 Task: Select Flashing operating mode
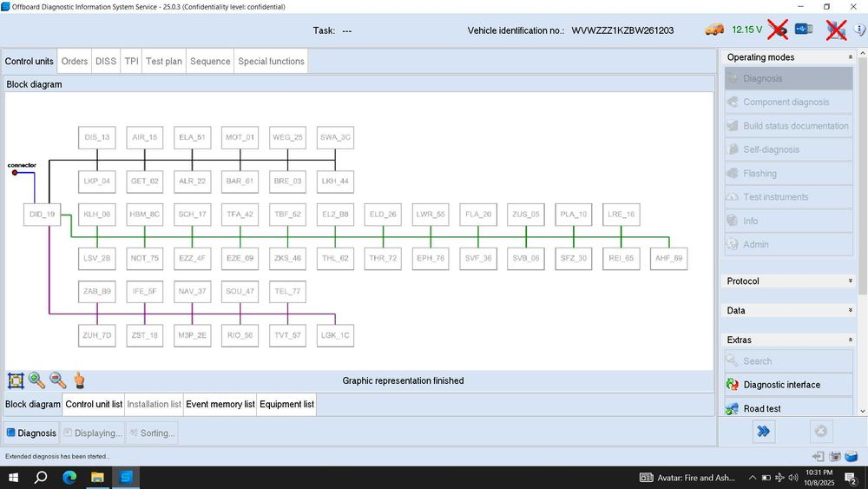788,174
